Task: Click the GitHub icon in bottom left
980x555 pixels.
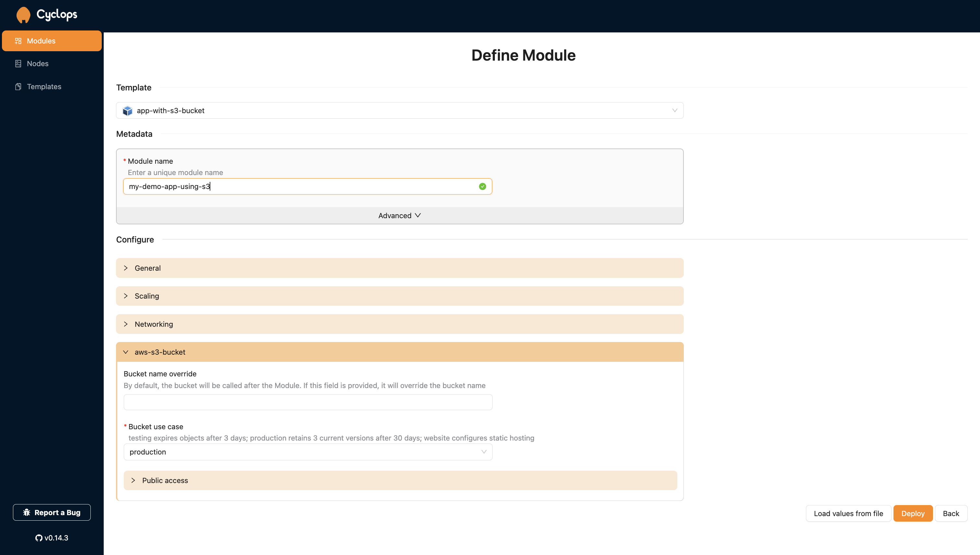Action: pyautogui.click(x=38, y=537)
